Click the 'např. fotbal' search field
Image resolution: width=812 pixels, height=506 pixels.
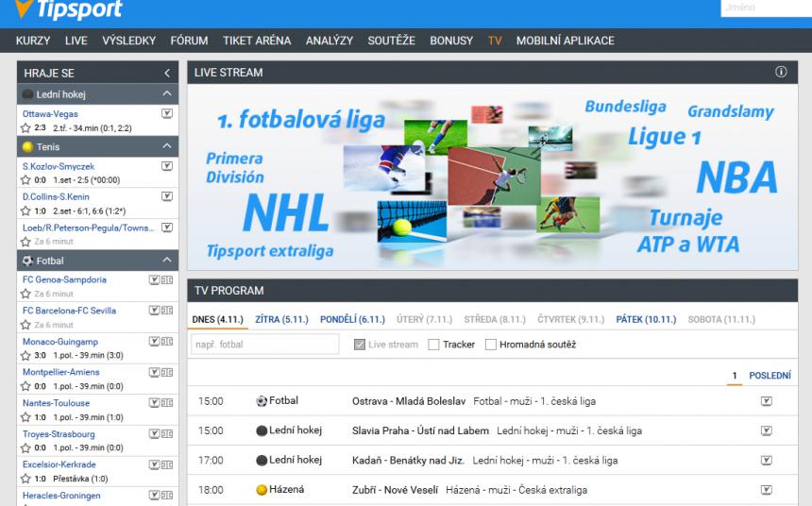coord(265,345)
